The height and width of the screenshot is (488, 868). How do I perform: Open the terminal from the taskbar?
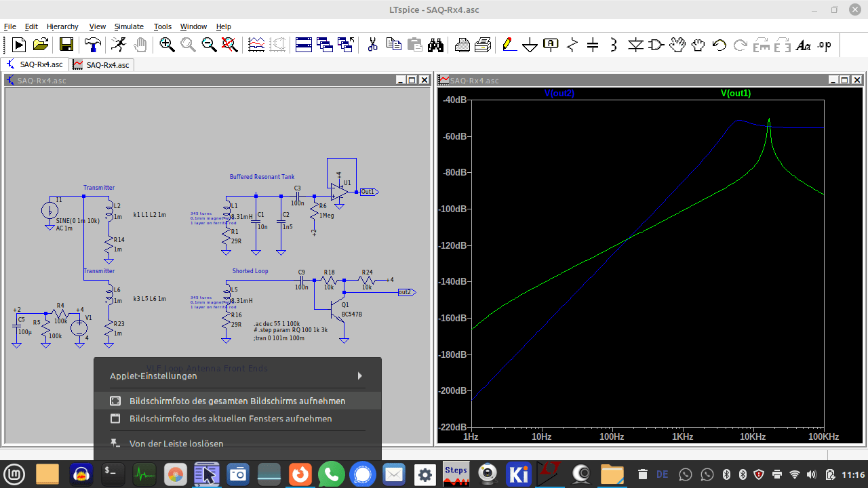pos(112,474)
